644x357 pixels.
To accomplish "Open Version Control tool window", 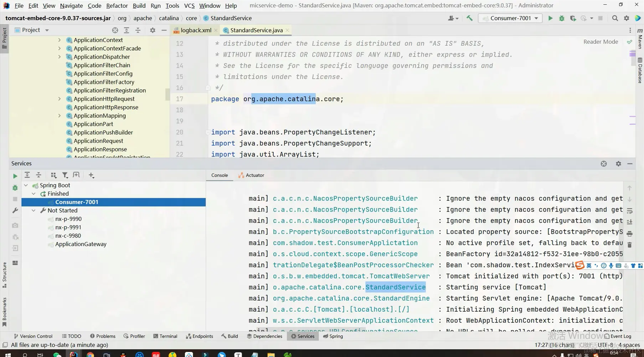I will 33,336.
